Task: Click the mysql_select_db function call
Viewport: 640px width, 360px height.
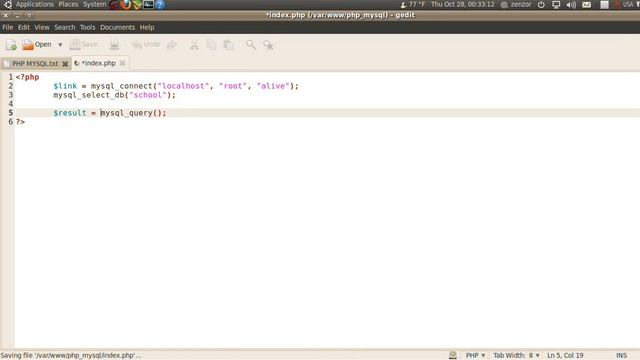Action: pos(88,95)
